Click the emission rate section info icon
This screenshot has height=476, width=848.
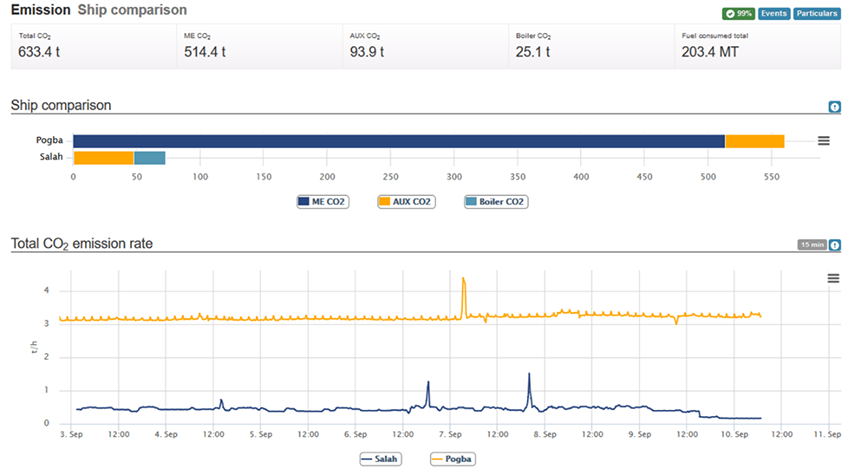(834, 244)
